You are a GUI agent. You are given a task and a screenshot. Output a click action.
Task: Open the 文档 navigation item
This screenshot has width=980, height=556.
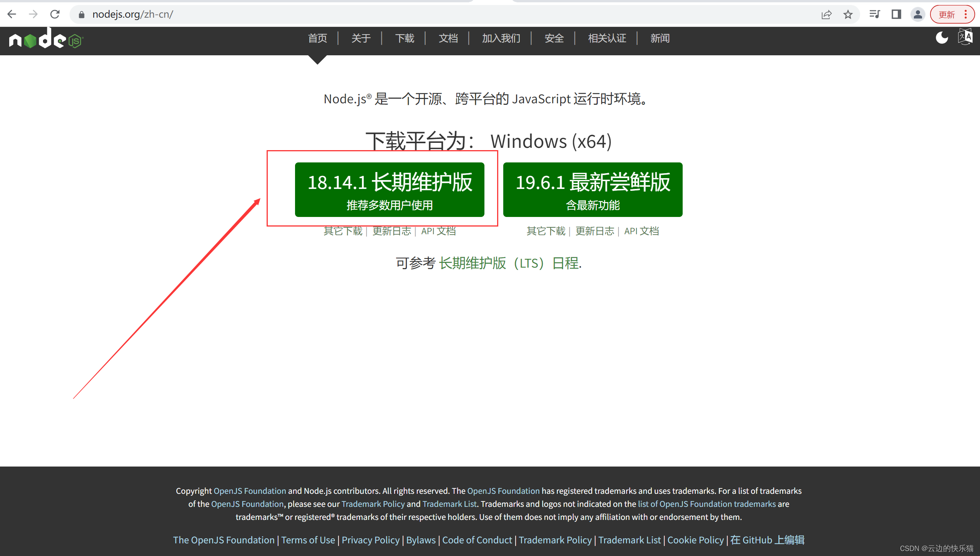(x=448, y=38)
